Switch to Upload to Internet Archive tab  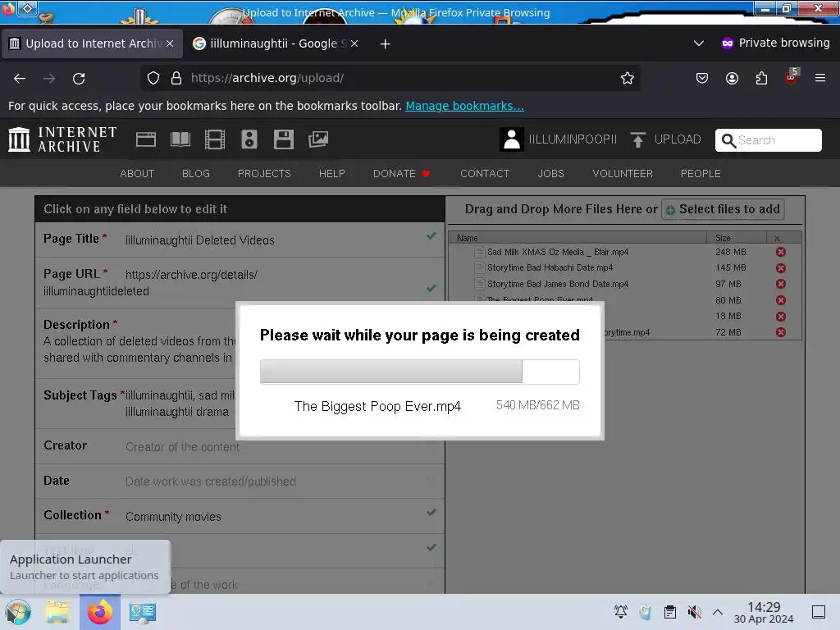pos(91,43)
